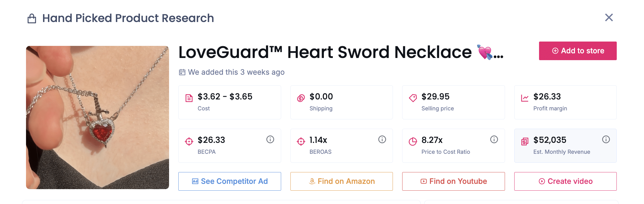Click the BECPA info icon
The height and width of the screenshot is (204, 644).
coord(270,140)
